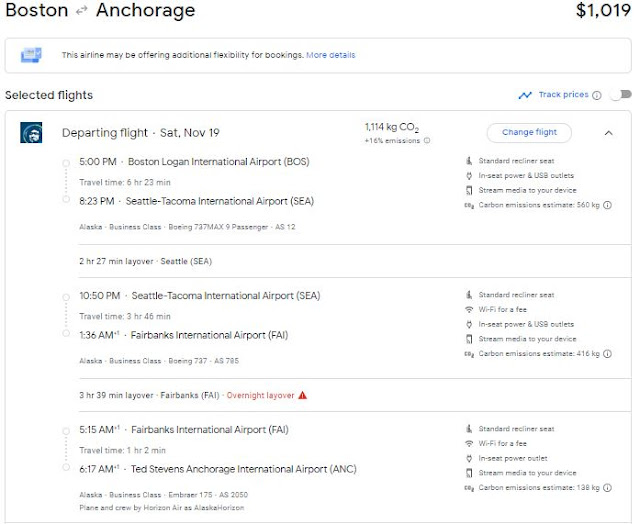Open the More details link
Viewport: 640px width, 524px height.
coord(330,55)
